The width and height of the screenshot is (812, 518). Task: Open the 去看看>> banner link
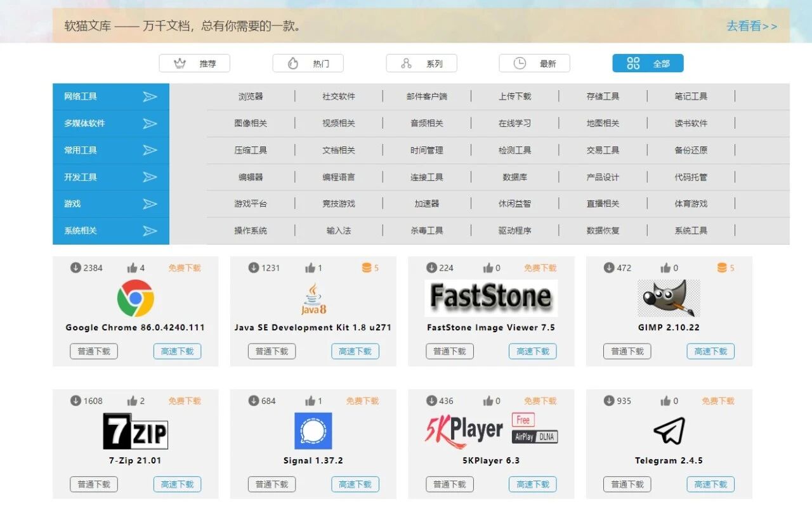click(750, 26)
